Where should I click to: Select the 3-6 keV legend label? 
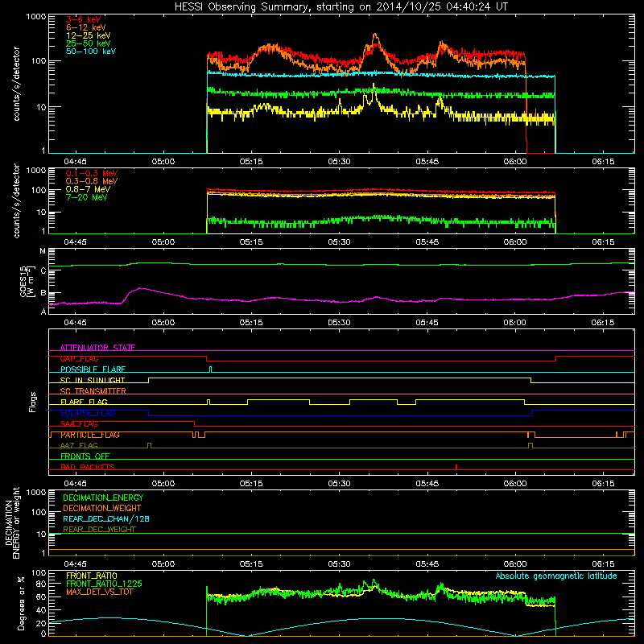coord(83,19)
